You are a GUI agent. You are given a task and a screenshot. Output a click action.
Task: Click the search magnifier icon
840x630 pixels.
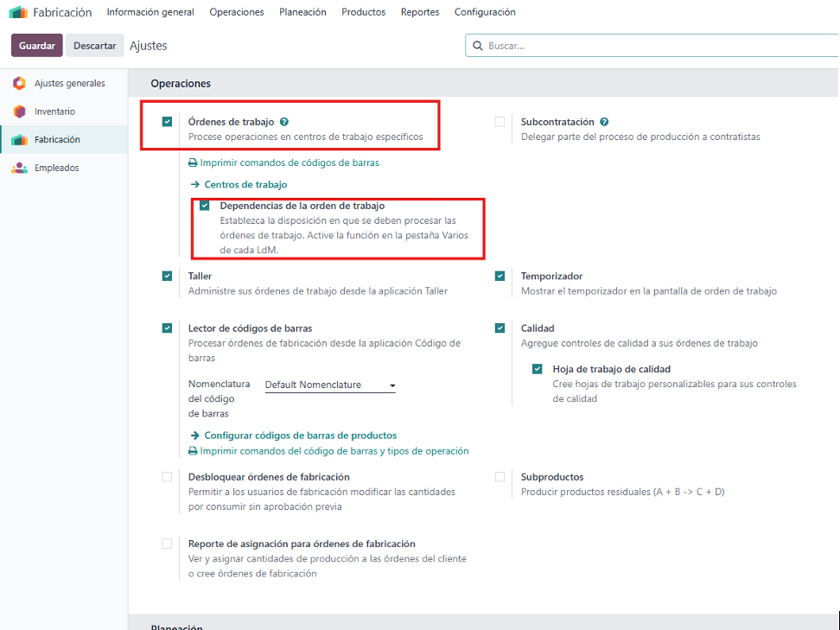click(477, 46)
